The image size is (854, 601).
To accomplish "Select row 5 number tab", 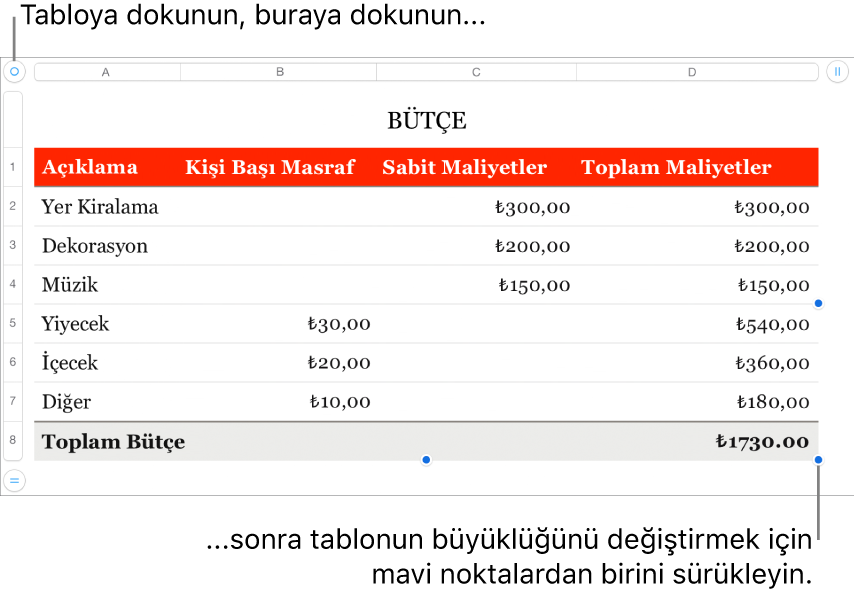I will 13,324.
